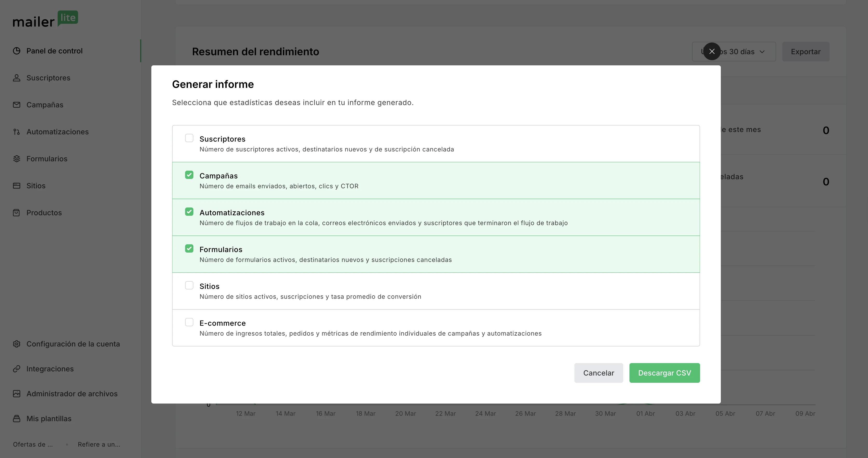Check the E-commerce statistics checkbox
This screenshot has height=458, width=868.
(x=189, y=322)
